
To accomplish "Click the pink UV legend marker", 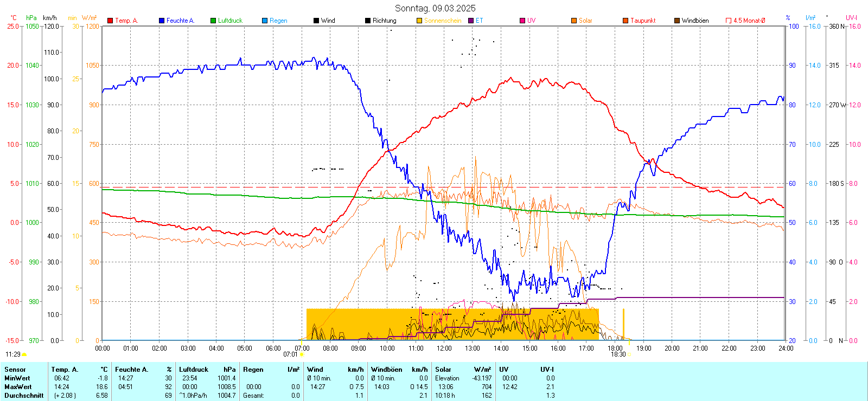I will click(x=522, y=21).
